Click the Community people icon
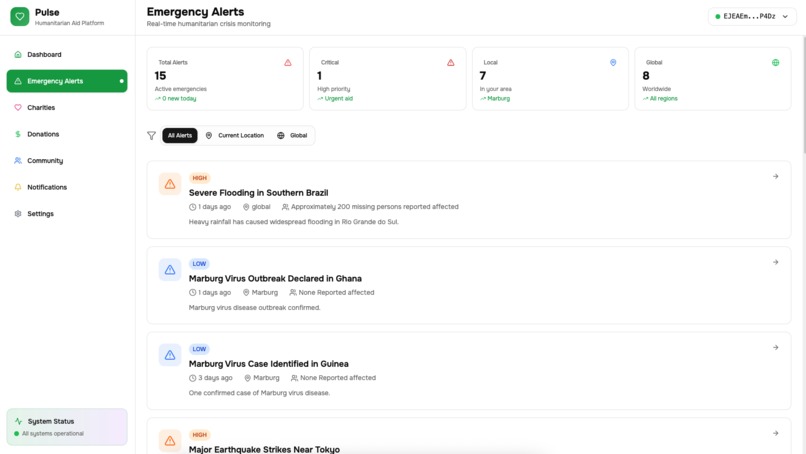The width and height of the screenshot is (806, 454). [x=18, y=160]
